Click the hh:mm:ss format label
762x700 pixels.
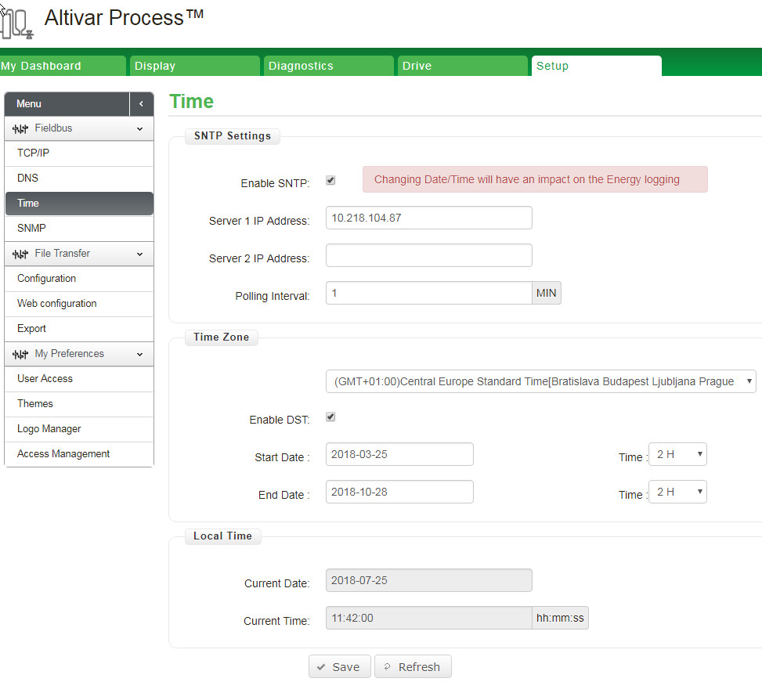(560, 618)
